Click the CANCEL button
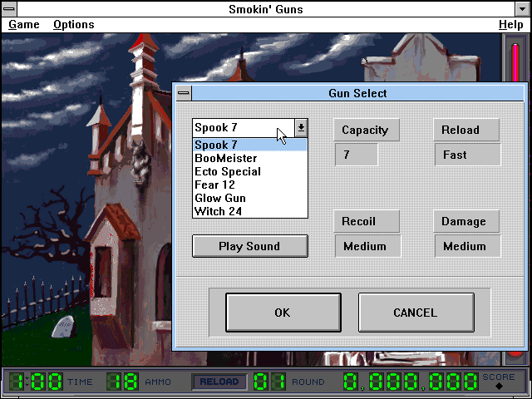Viewport: 532px width, 399px height. click(416, 313)
